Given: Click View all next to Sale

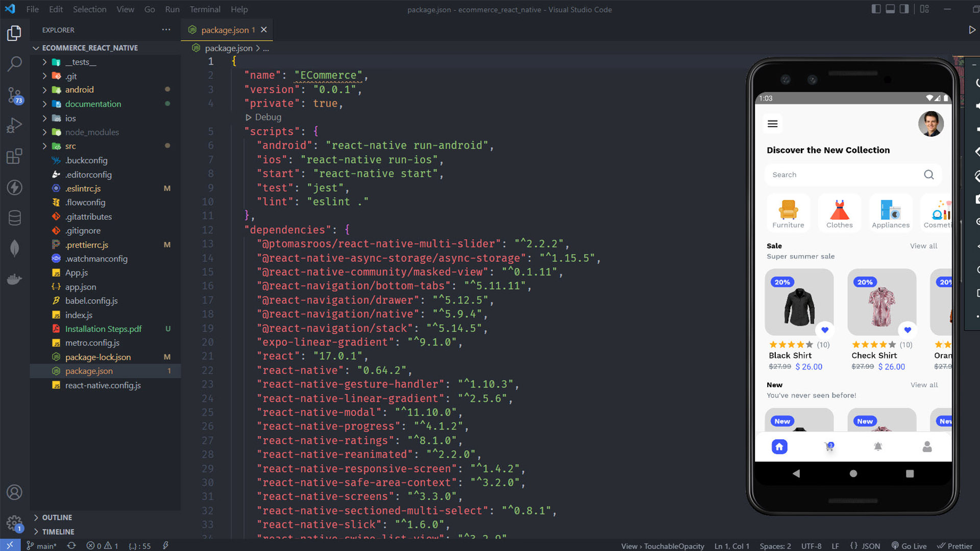Looking at the screenshot, I should pyautogui.click(x=923, y=246).
